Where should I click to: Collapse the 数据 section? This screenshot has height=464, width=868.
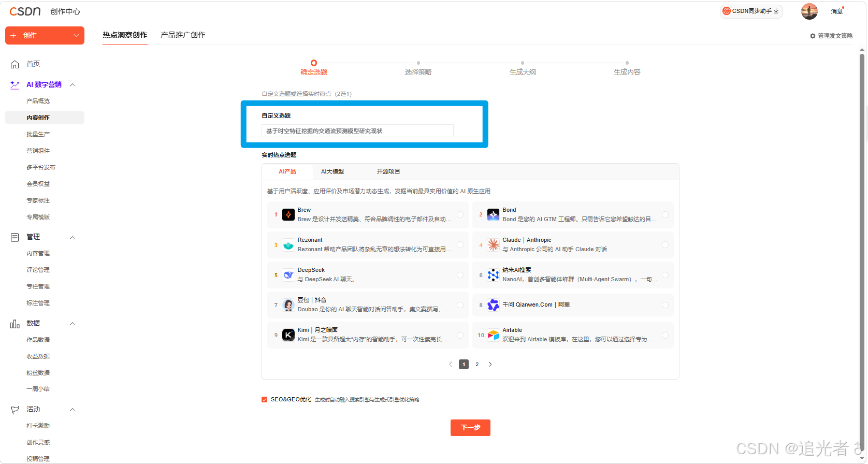point(73,324)
